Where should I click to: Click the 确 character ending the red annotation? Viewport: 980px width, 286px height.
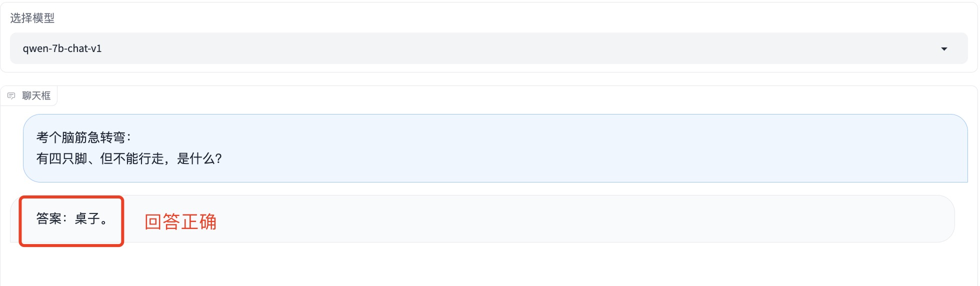(x=208, y=221)
